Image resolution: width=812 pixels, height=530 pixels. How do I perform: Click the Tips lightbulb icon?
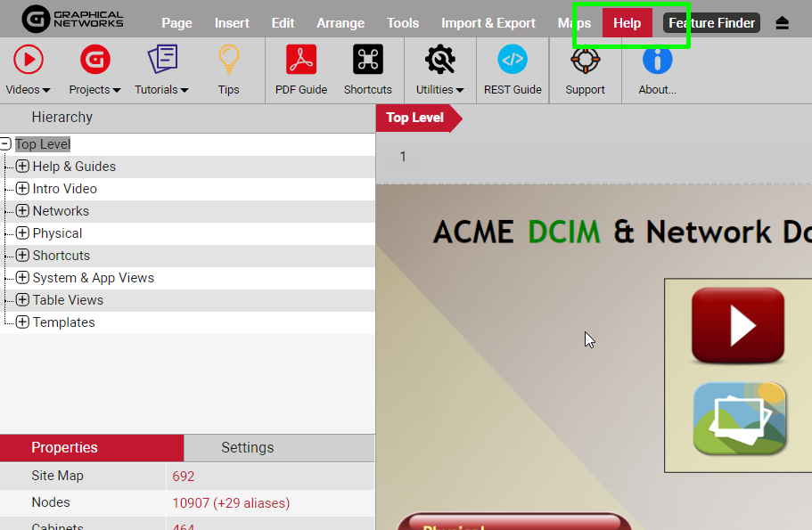coord(228,61)
